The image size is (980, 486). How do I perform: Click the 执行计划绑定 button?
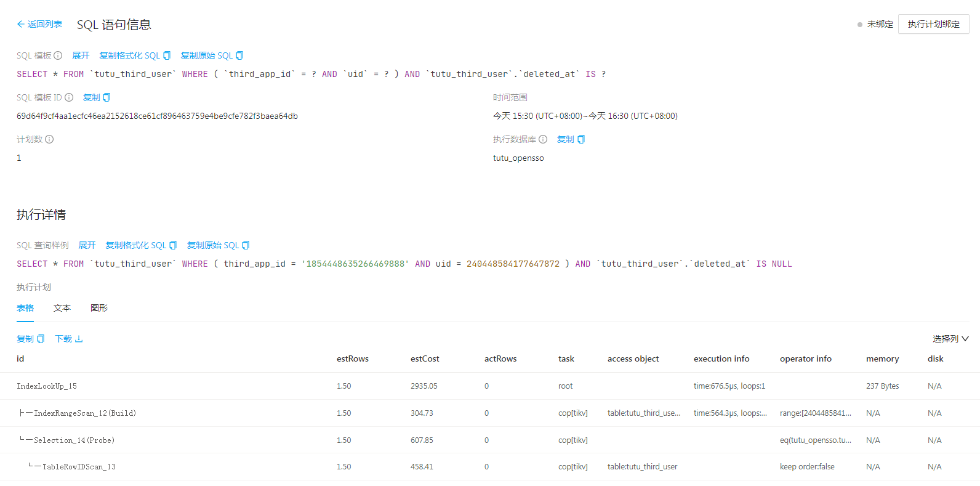933,24
